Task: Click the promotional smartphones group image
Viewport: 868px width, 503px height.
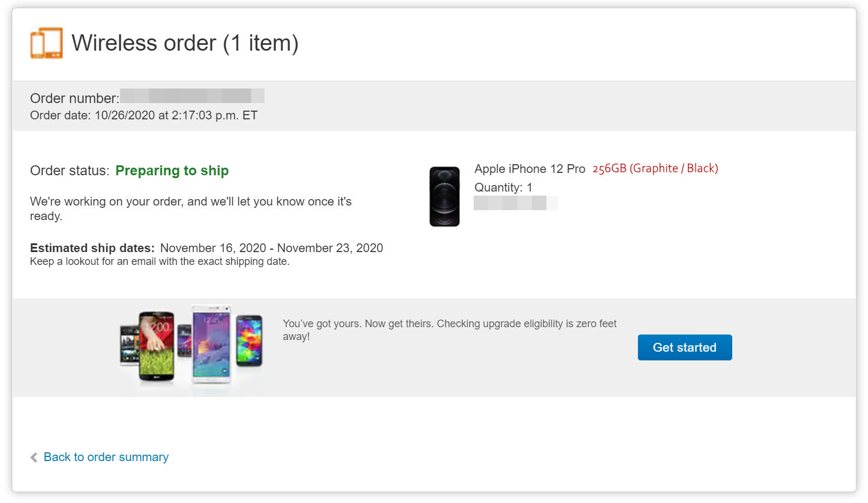Action: point(191,347)
